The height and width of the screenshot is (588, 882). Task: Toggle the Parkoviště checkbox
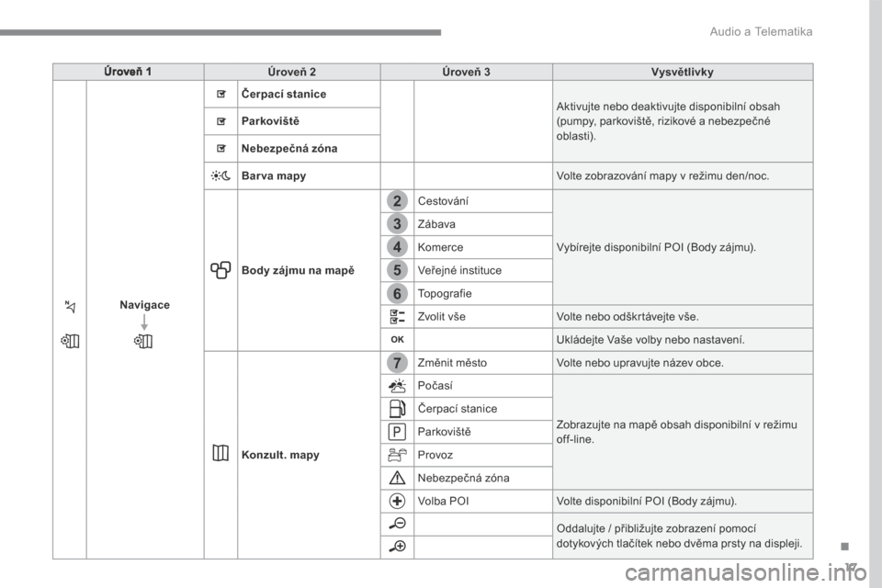[x=221, y=121]
